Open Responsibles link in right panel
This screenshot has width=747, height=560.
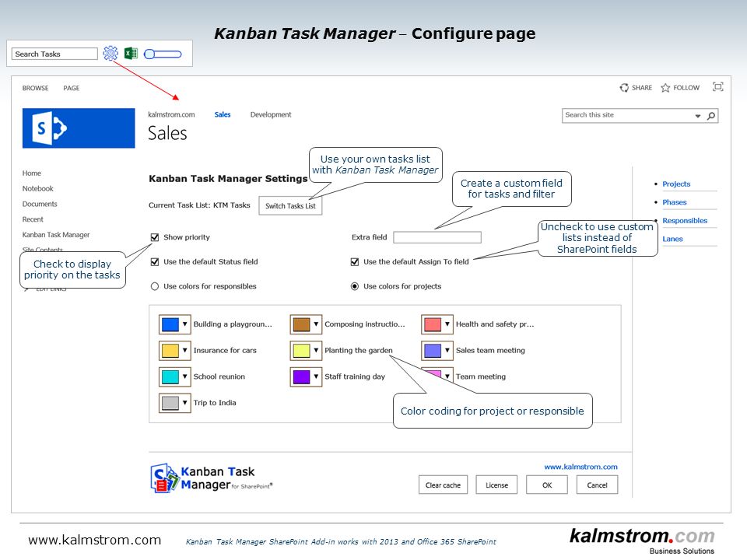[685, 220]
